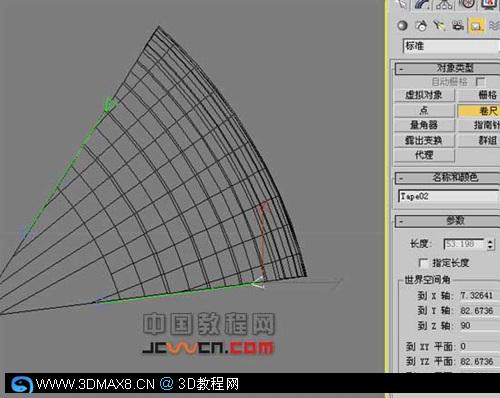Click the 到 Y 轴 value 82.6736
The image size is (500, 398).
coord(477,311)
